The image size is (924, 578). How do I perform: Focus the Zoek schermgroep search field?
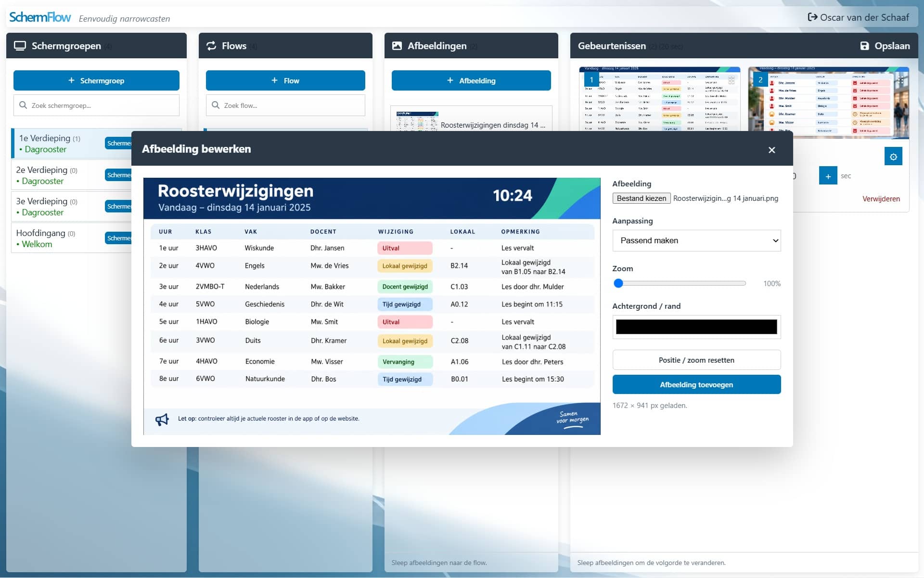pyautogui.click(x=96, y=105)
